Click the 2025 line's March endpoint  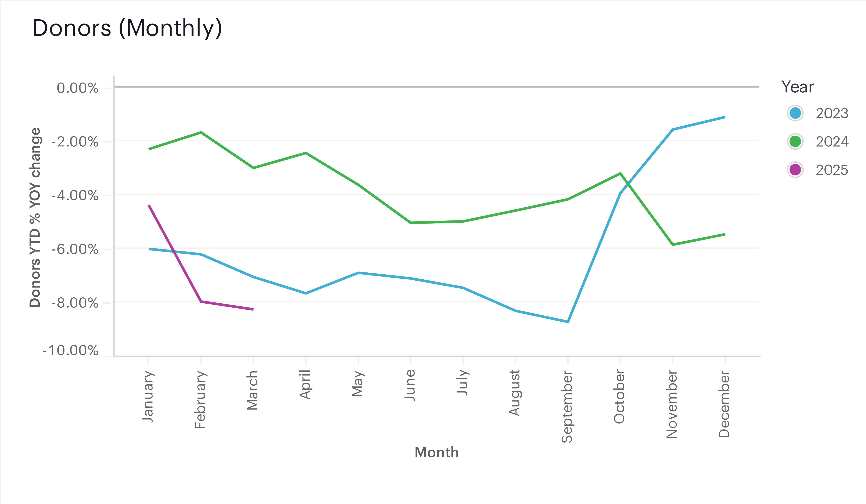click(x=253, y=309)
